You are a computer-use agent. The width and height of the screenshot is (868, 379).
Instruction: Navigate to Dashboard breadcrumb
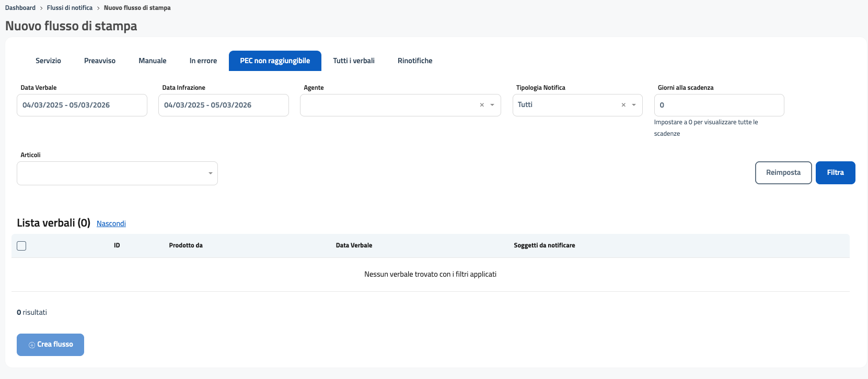[x=20, y=8]
